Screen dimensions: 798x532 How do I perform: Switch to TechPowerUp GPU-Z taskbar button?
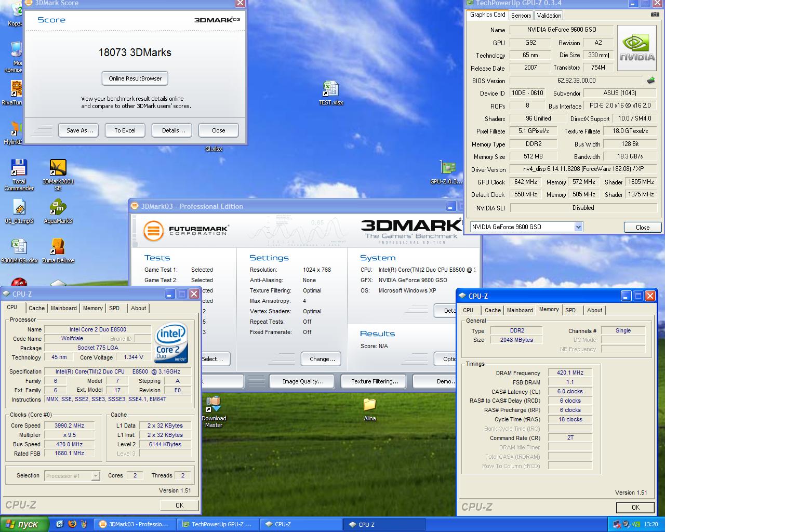(219, 524)
